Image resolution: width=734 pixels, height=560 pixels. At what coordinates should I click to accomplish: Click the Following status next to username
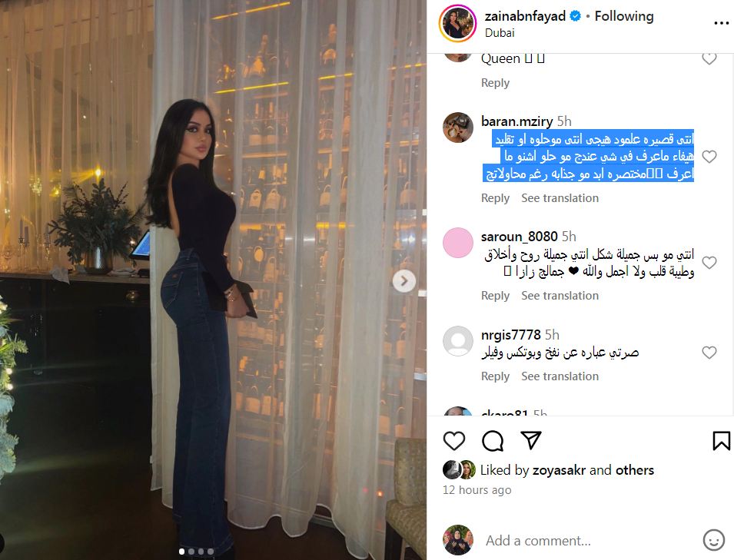point(624,16)
